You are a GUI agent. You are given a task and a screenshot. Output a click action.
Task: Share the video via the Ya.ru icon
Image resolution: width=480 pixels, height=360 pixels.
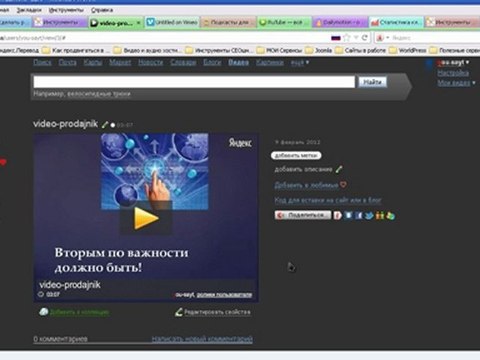(x=337, y=216)
